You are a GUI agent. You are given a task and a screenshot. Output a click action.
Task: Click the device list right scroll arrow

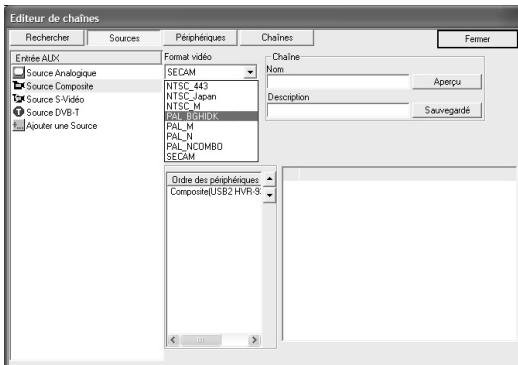[254, 340]
